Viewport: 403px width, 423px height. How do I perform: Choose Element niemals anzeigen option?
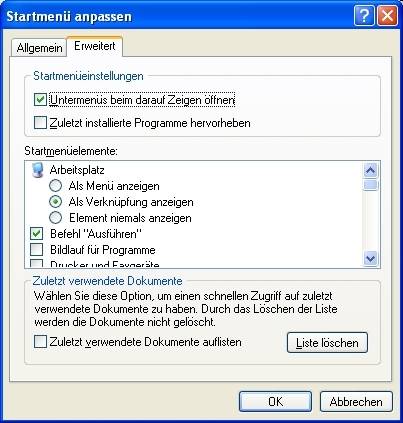coord(55,218)
